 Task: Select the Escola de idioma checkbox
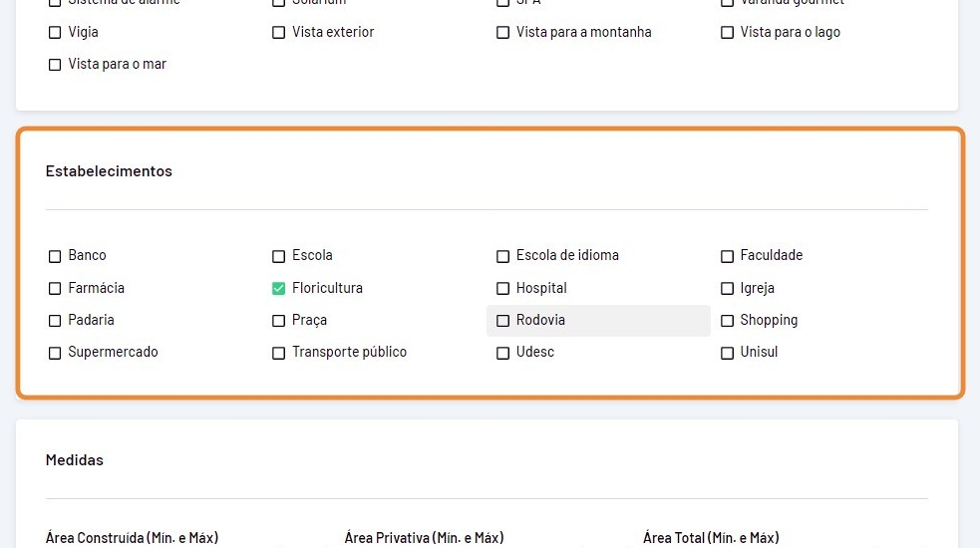503,256
